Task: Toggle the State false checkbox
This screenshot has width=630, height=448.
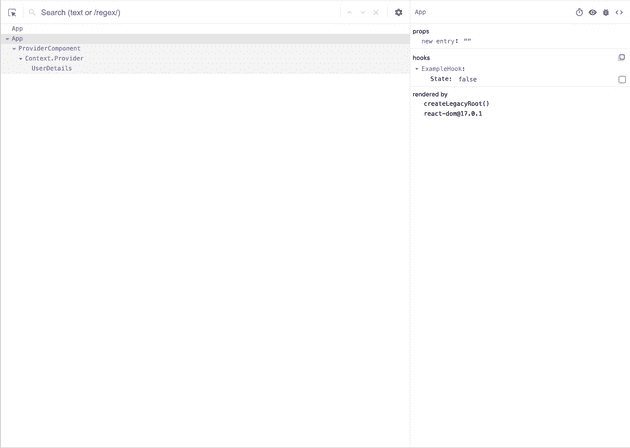Action: click(622, 80)
